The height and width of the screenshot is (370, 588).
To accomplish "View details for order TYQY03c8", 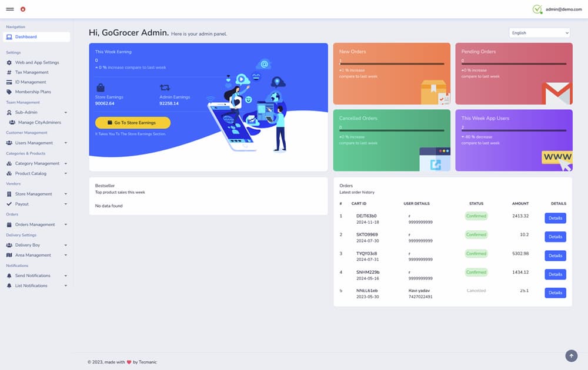I will 556,256.
